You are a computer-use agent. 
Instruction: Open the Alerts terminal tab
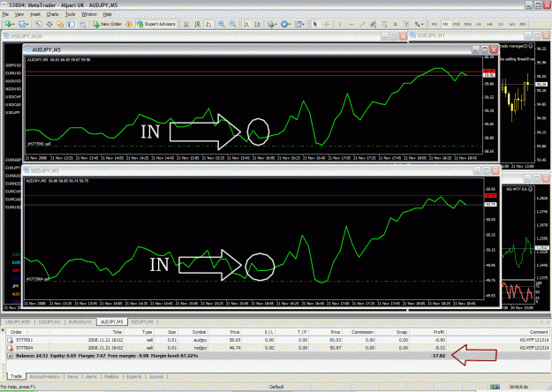(x=91, y=376)
